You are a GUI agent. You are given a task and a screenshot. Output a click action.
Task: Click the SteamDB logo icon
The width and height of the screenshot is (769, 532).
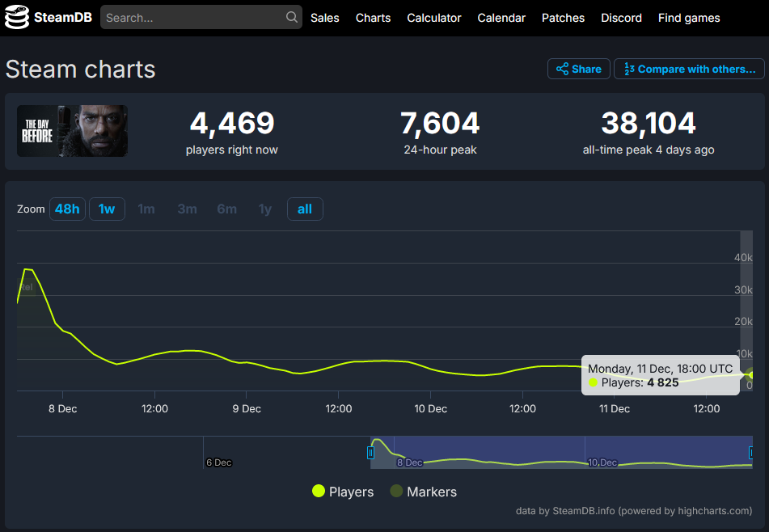[16, 17]
